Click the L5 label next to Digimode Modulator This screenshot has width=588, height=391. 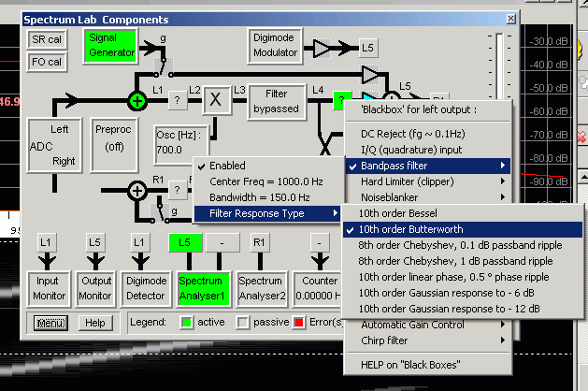pos(368,48)
